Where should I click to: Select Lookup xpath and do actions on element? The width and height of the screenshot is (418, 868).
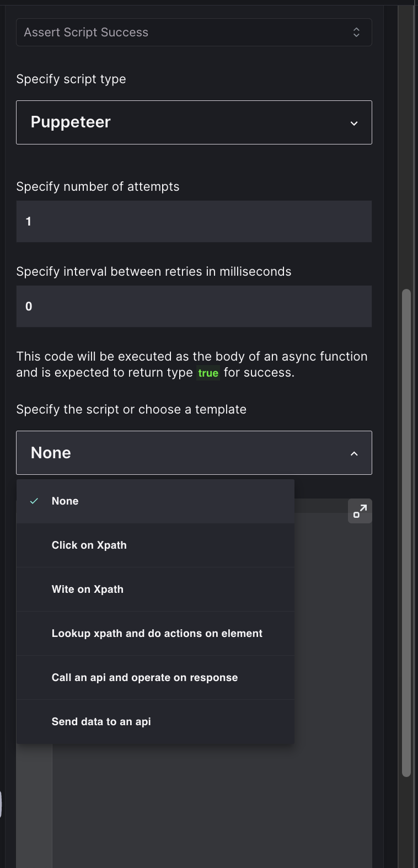coord(157,633)
